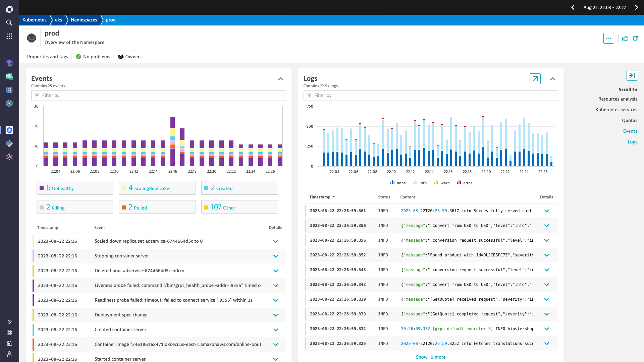Click the thumbs up feedback icon
Image resolution: width=644 pixels, height=362 pixels.
point(625,38)
